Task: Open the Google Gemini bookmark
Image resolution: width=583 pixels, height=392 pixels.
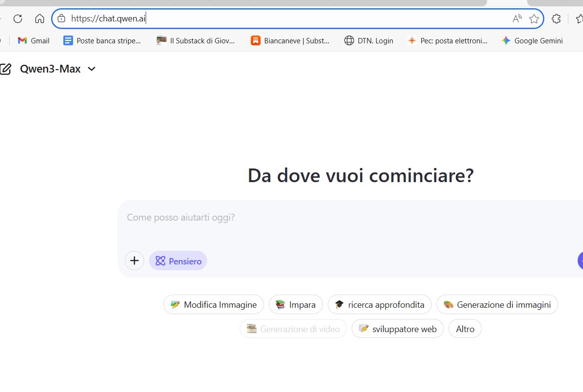Action: [x=532, y=41]
